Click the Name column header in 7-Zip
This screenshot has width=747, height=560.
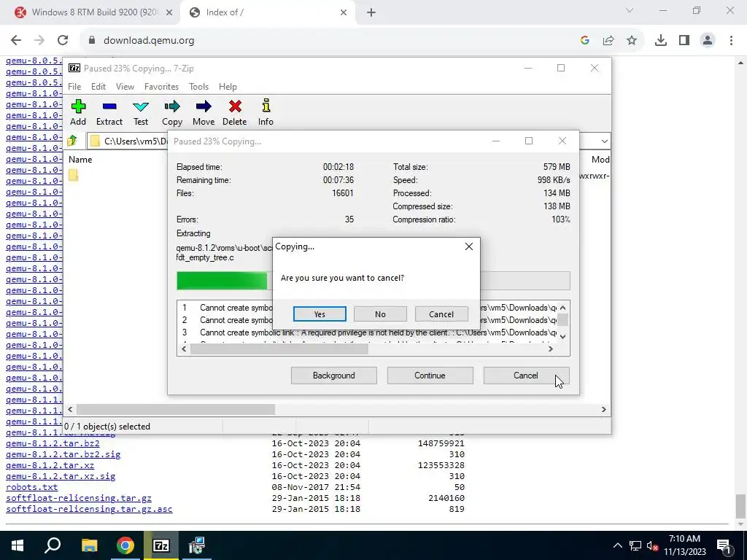(x=80, y=160)
